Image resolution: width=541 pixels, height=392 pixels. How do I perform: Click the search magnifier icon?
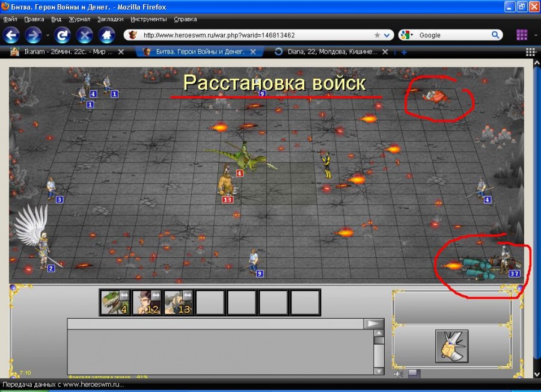point(496,35)
